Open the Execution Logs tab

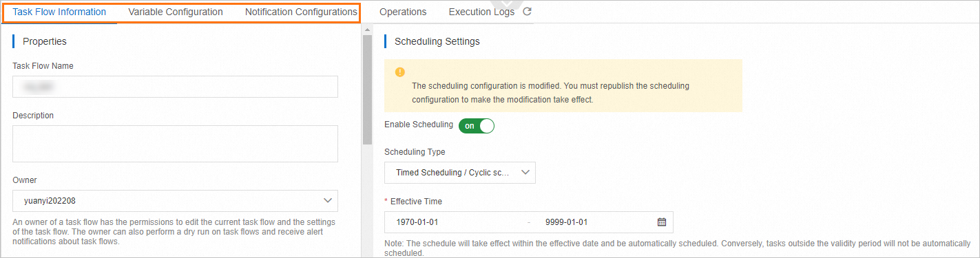click(481, 12)
